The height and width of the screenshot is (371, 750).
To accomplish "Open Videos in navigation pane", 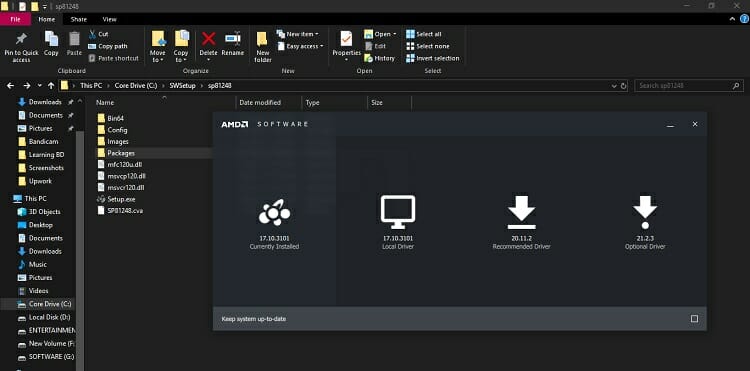I will [38, 291].
